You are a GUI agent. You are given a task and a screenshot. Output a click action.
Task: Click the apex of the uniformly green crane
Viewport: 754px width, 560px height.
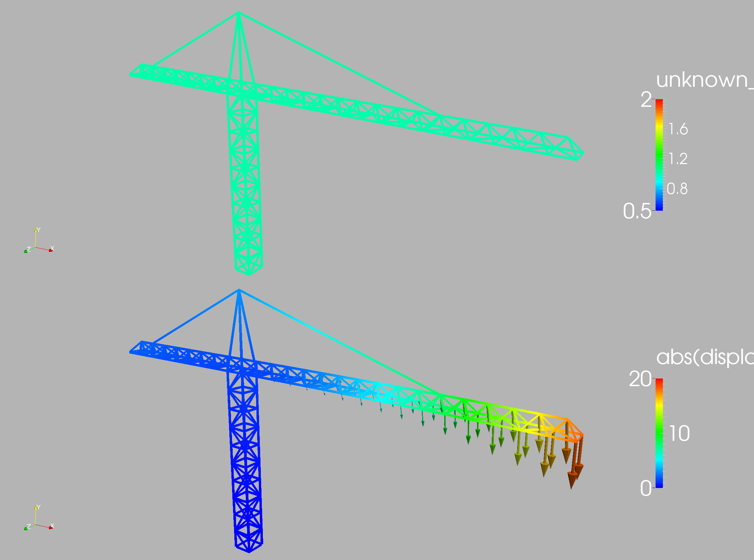(239, 13)
